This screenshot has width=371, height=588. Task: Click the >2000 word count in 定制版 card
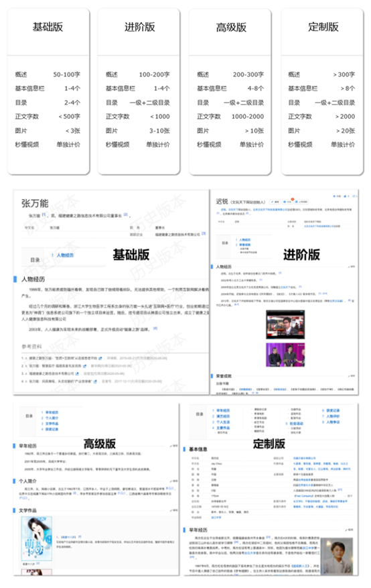[345, 117]
